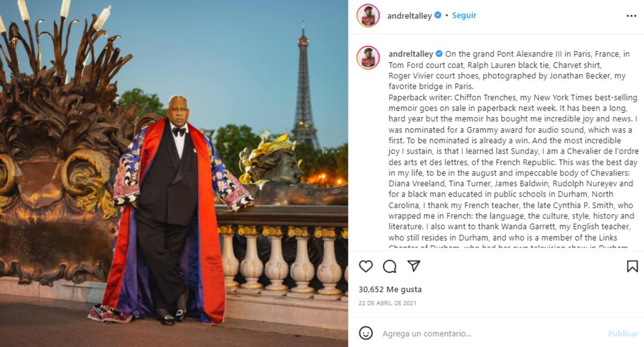The height and width of the screenshot is (347, 644).
Task: Click verified badge in post header
Action: coord(438,16)
